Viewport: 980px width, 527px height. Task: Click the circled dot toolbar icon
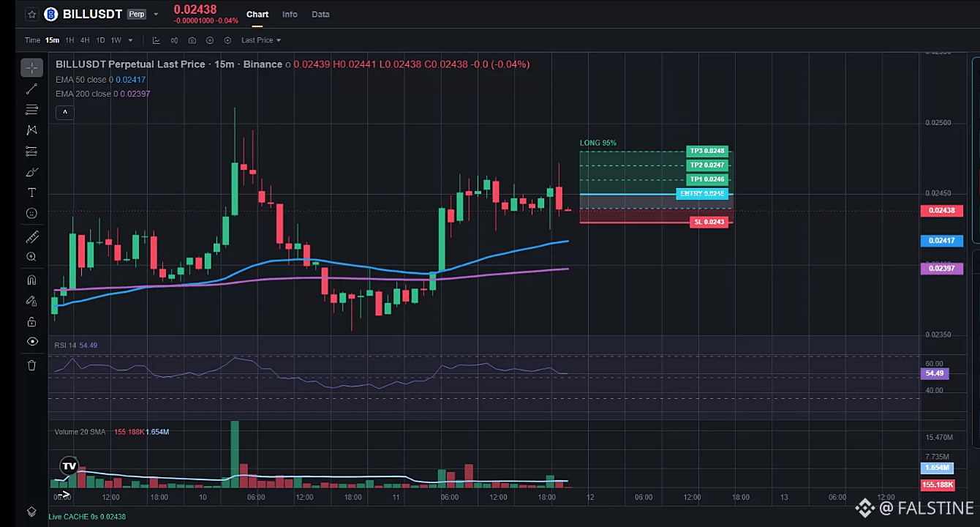[x=227, y=40]
